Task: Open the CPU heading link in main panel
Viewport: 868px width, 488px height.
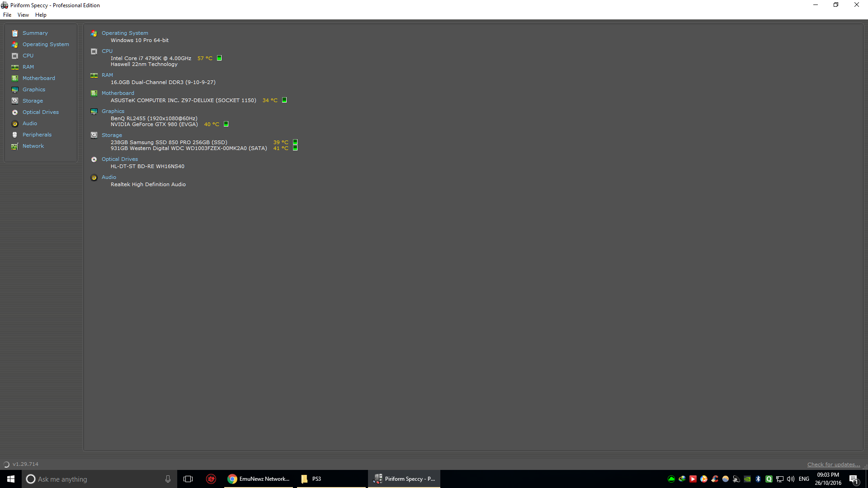Action: pos(107,52)
